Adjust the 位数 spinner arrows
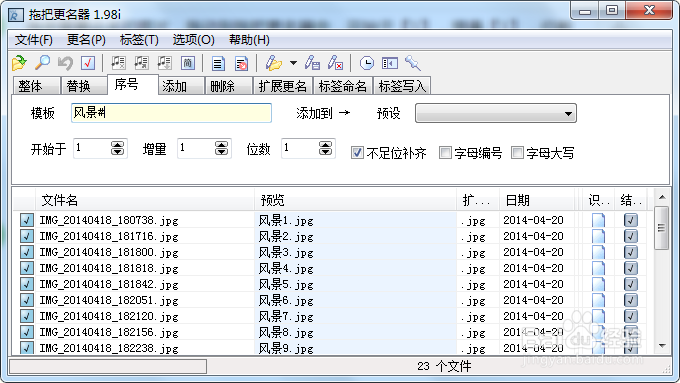This screenshot has width=680, height=383. 325,148
